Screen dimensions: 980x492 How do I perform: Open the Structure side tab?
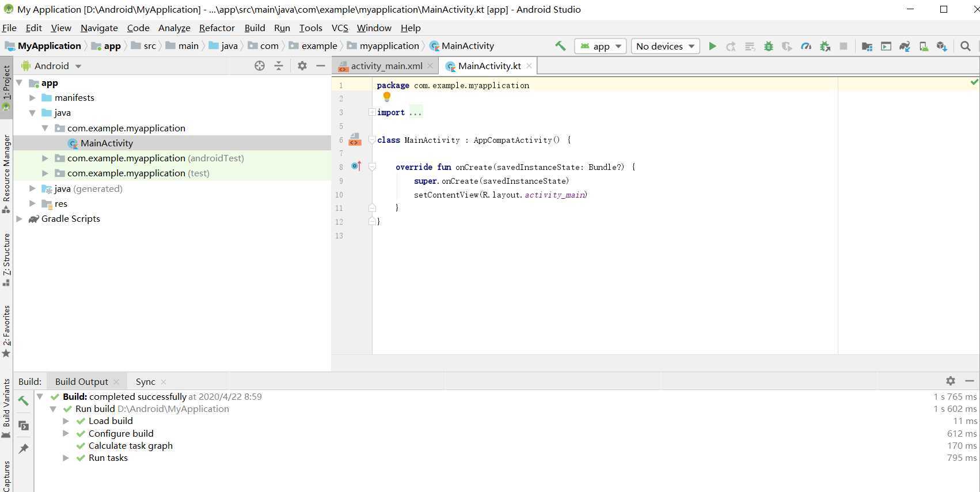(6, 259)
